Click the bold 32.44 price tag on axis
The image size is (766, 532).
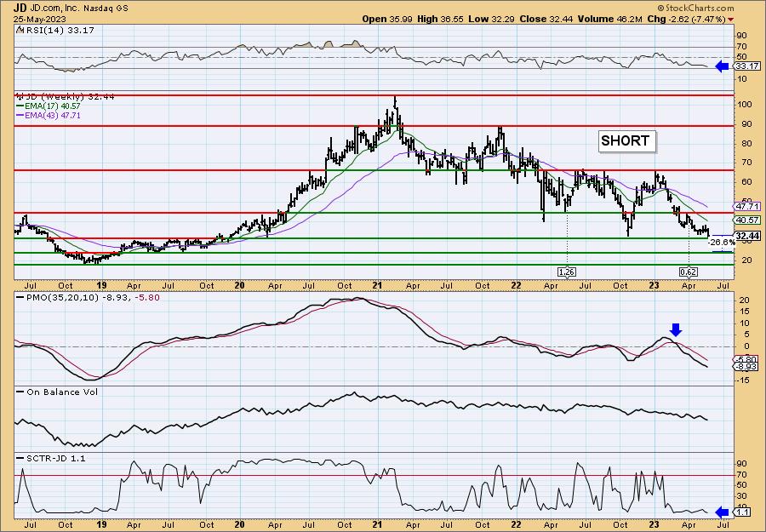point(747,237)
